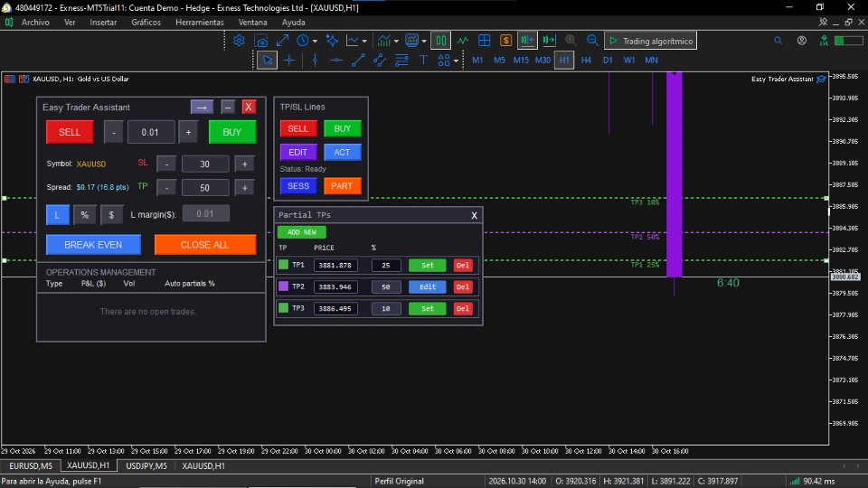868x488 pixels.
Task: Select % risk sizing mode
Action: coord(85,215)
